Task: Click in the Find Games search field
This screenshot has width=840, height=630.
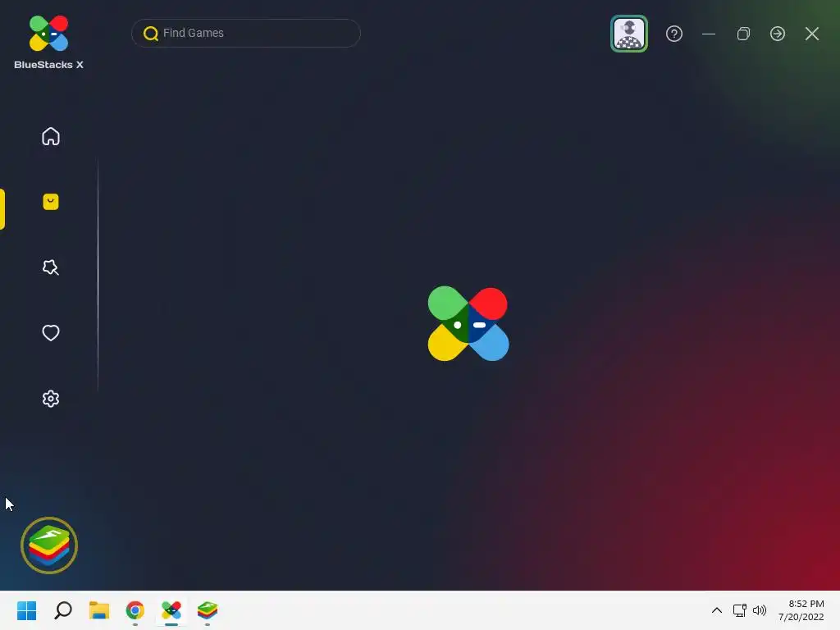Action: click(246, 33)
